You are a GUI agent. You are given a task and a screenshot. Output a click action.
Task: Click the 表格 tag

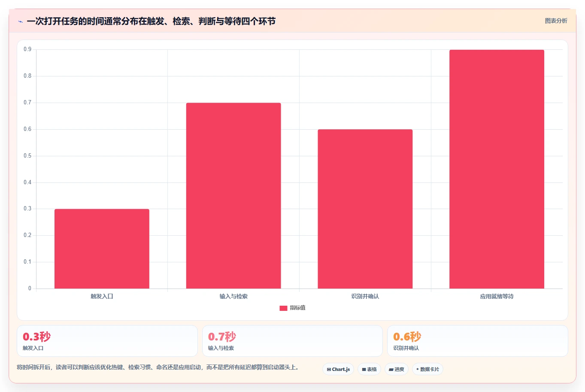[x=369, y=369]
